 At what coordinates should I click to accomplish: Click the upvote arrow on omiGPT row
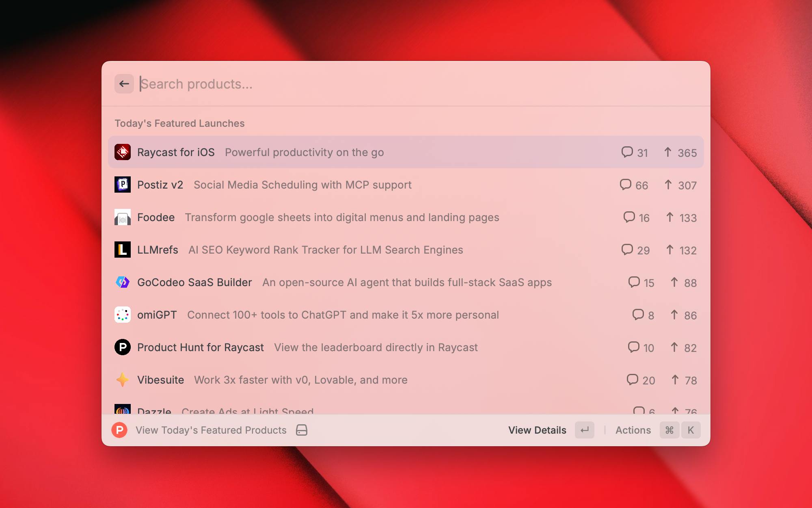(x=674, y=315)
